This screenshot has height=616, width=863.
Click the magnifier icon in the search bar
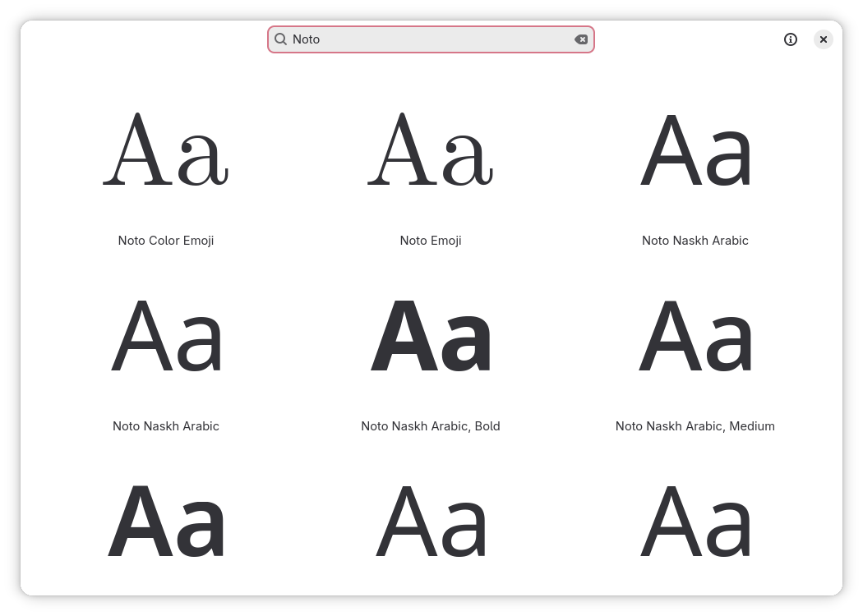(x=280, y=39)
